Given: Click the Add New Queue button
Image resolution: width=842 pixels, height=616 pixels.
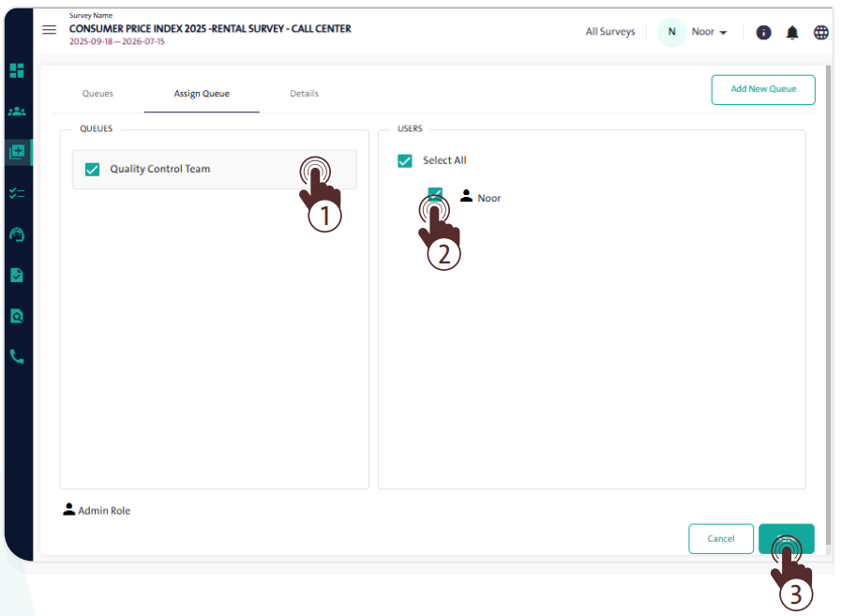Looking at the screenshot, I should tap(762, 89).
